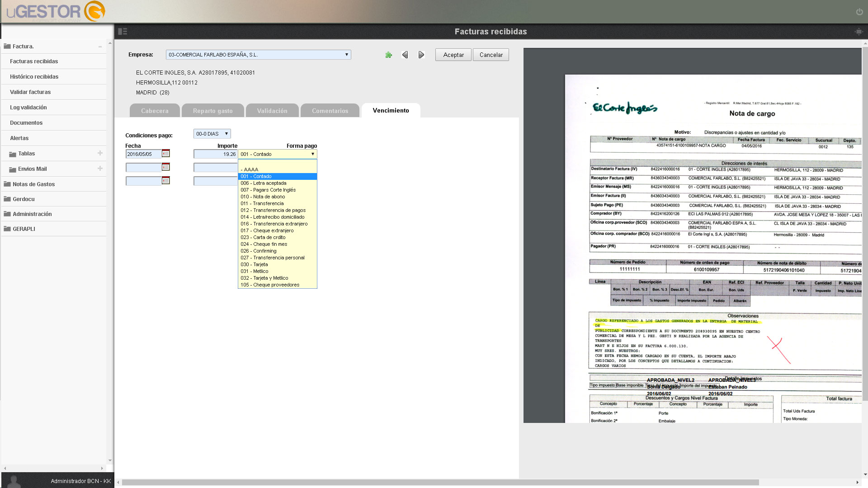Click the Aceptar button
This screenshot has height=488, width=868.
[453, 55]
